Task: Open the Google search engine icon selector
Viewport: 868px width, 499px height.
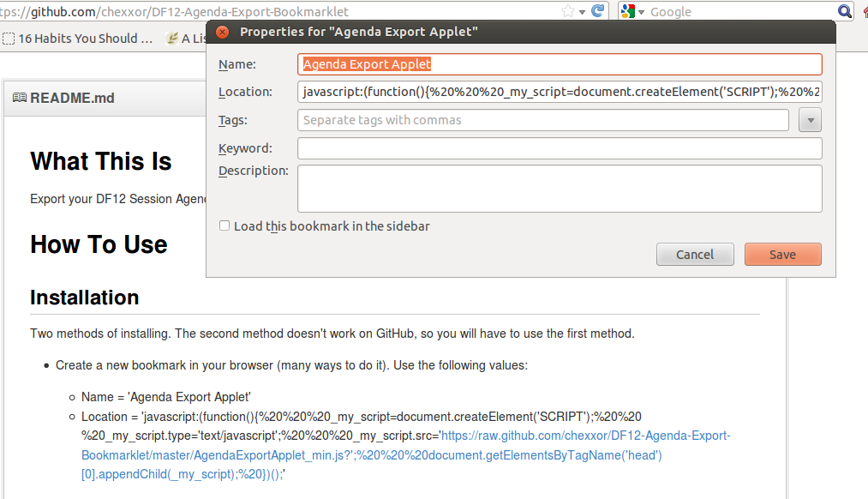Action: [632, 11]
